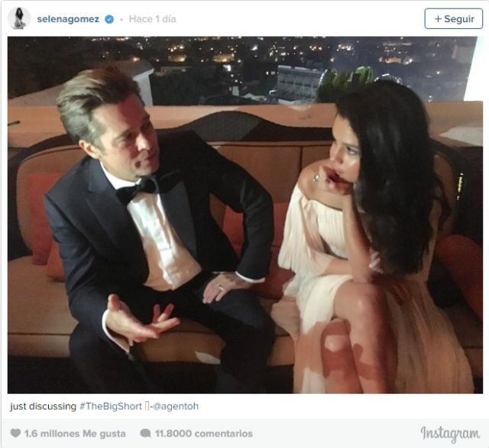The height and width of the screenshot is (448, 489).
Task: Open the selenagomez profile avatar
Action: click(x=19, y=18)
